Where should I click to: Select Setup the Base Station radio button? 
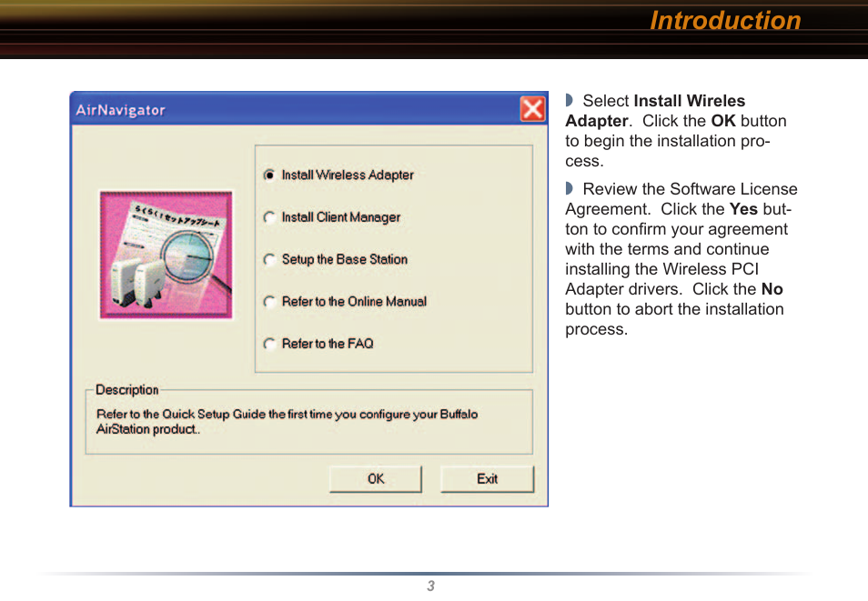coord(269,259)
